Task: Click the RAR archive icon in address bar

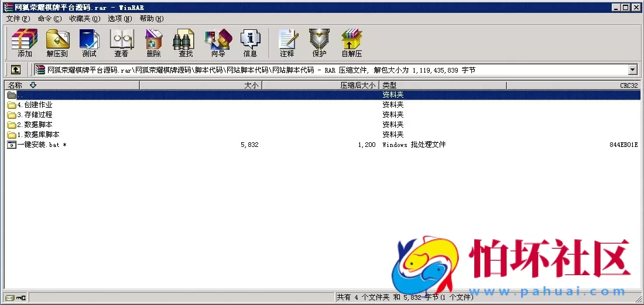Action: [40, 70]
